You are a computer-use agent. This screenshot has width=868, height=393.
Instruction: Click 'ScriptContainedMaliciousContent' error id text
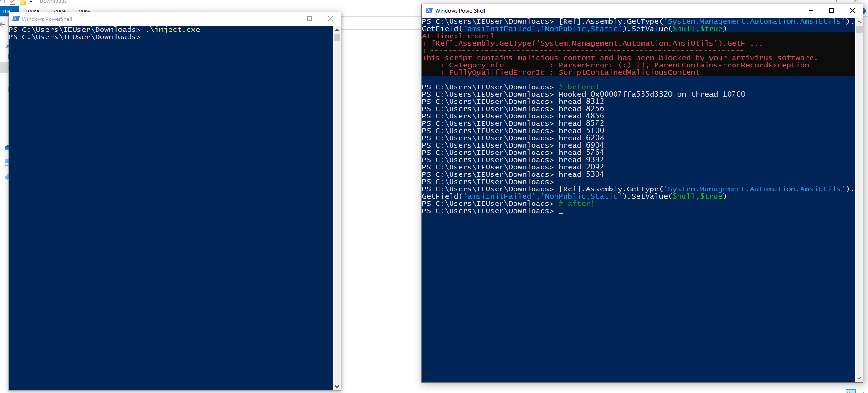click(x=629, y=72)
